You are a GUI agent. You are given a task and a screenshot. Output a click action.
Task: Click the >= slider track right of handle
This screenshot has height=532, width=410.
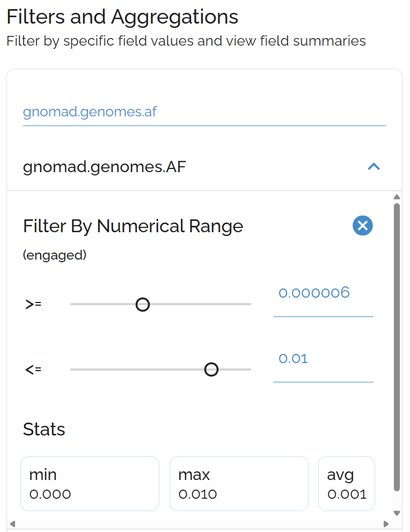point(199,304)
